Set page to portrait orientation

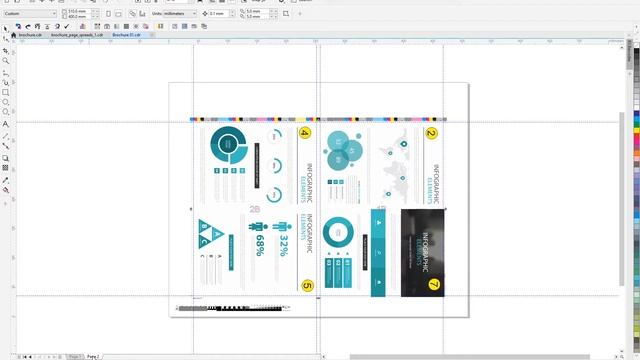108,14
